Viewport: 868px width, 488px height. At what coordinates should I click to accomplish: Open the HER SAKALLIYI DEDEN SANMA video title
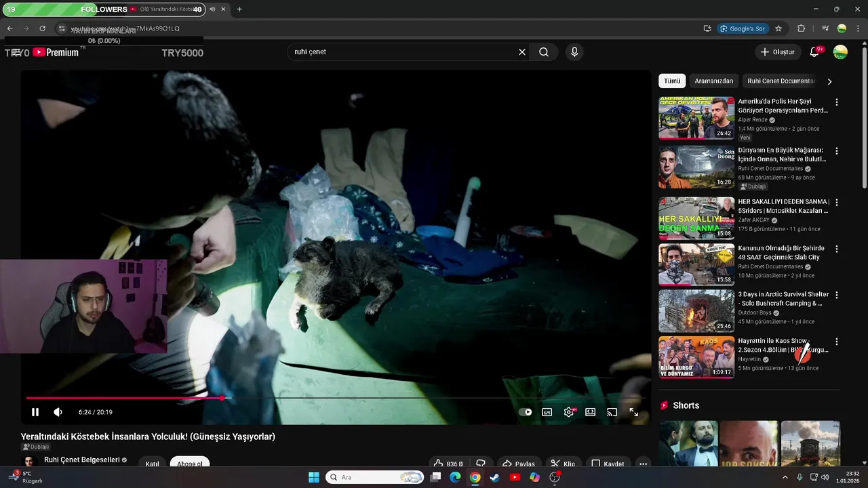click(783, 206)
